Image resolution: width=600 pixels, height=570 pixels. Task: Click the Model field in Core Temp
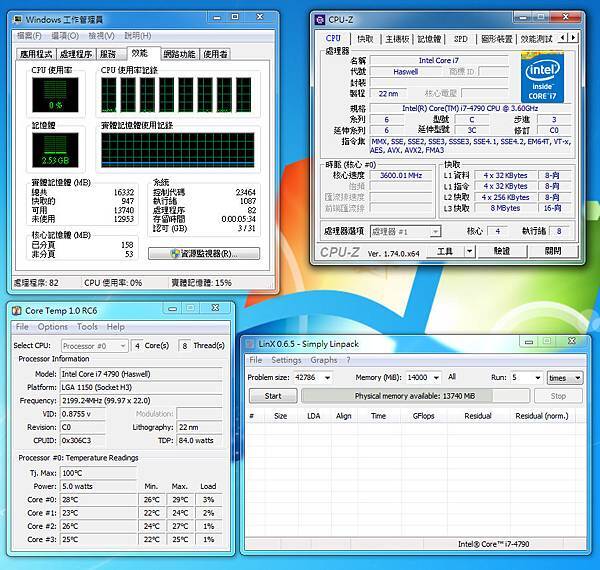coord(141,374)
